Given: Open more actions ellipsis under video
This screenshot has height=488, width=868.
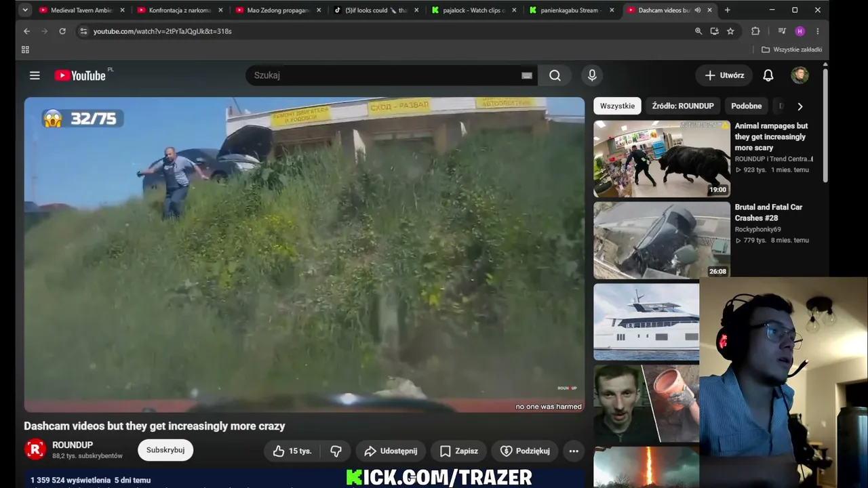Looking at the screenshot, I should (574, 451).
